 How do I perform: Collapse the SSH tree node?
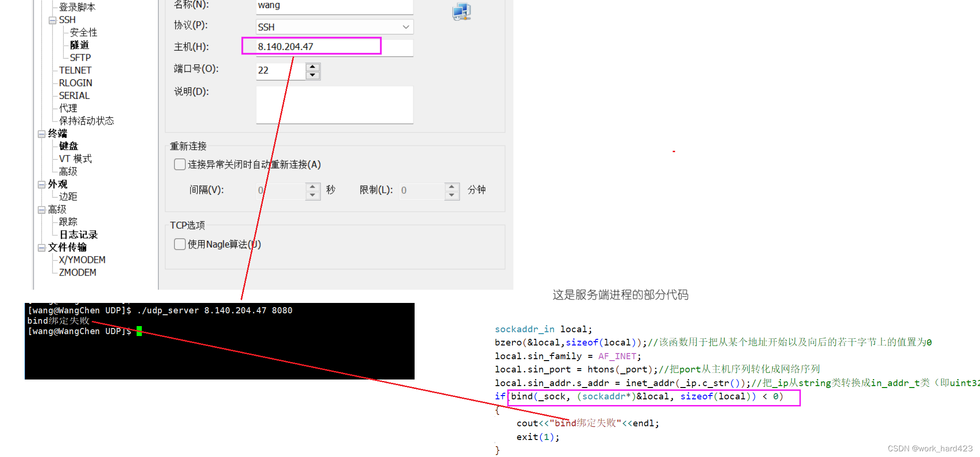click(x=52, y=20)
